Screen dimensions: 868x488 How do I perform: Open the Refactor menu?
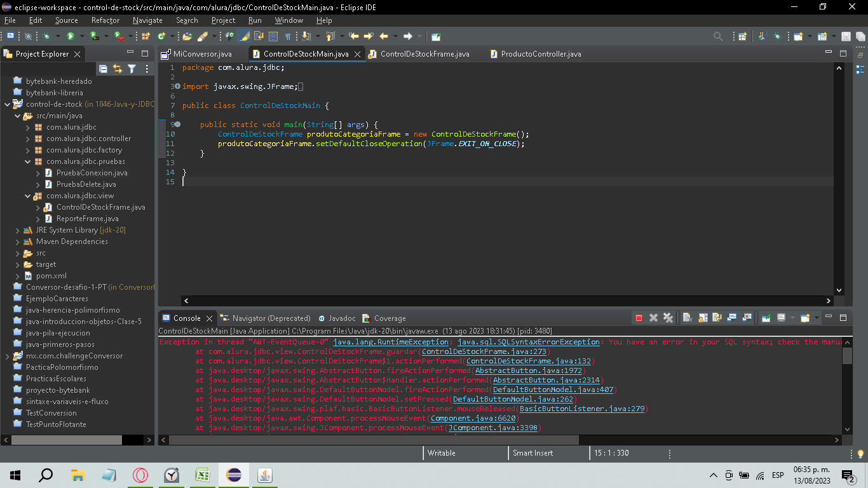[105, 20]
